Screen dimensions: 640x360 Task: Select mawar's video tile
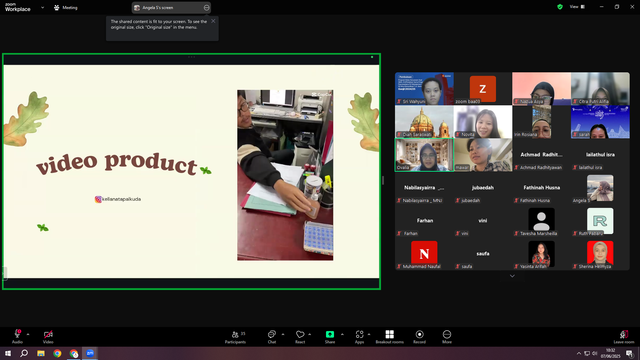483,155
